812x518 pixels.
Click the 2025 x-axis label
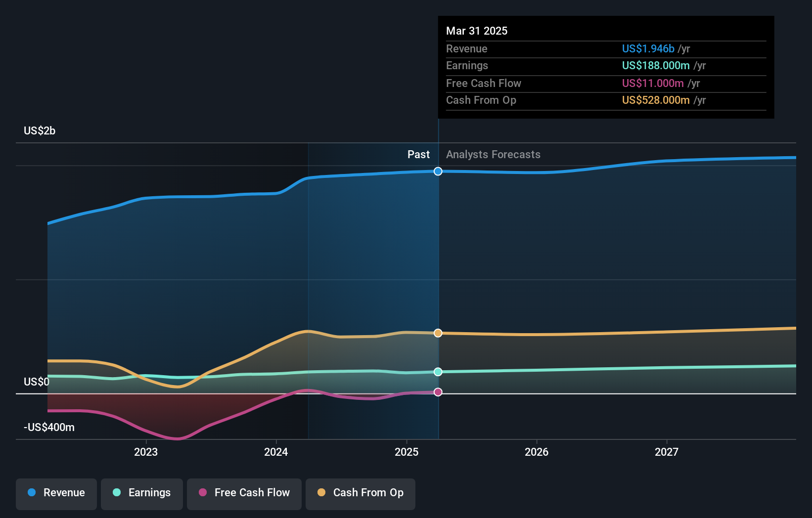point(406,452)
